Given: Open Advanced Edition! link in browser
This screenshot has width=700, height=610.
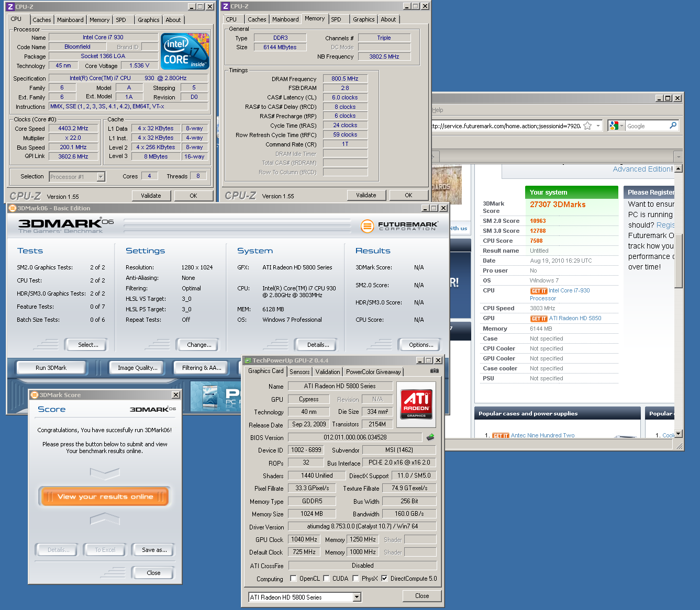Looking at the screenshot, I should 642,169.
